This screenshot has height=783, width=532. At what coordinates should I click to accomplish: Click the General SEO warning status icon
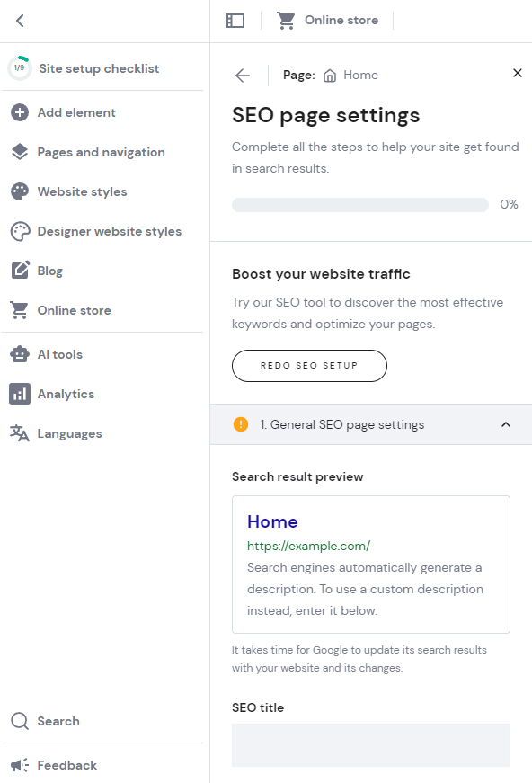pos(241,424)
